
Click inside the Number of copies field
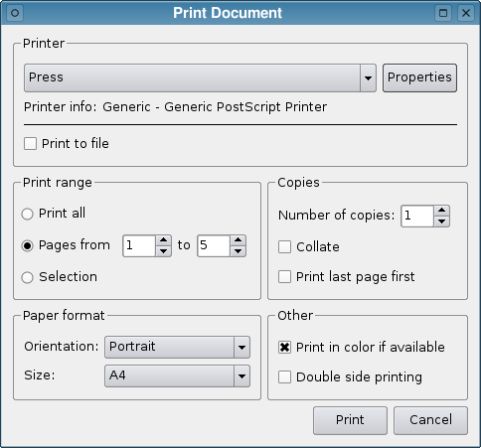[x=417, y=217]
